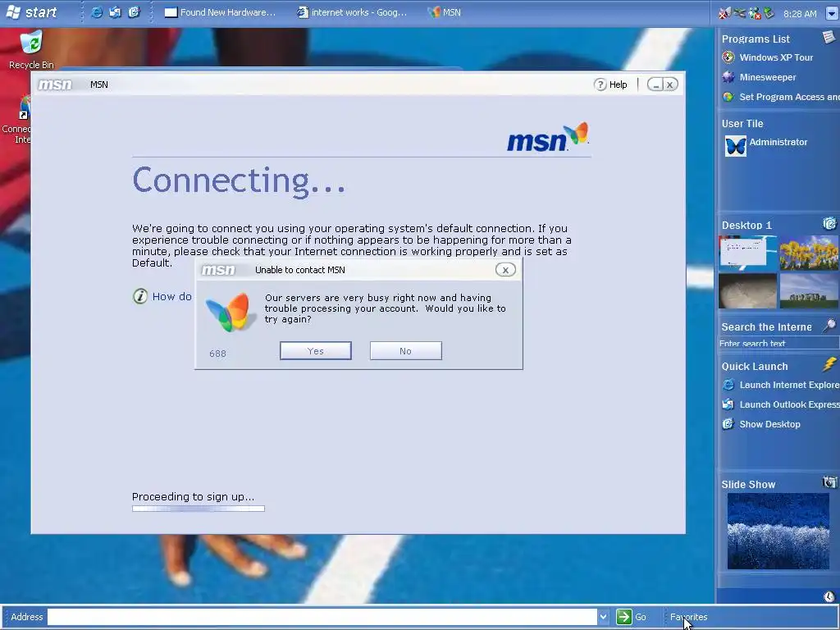Switch to the MSN taskbar button
The image size is (840, 630).
point(445,12)
